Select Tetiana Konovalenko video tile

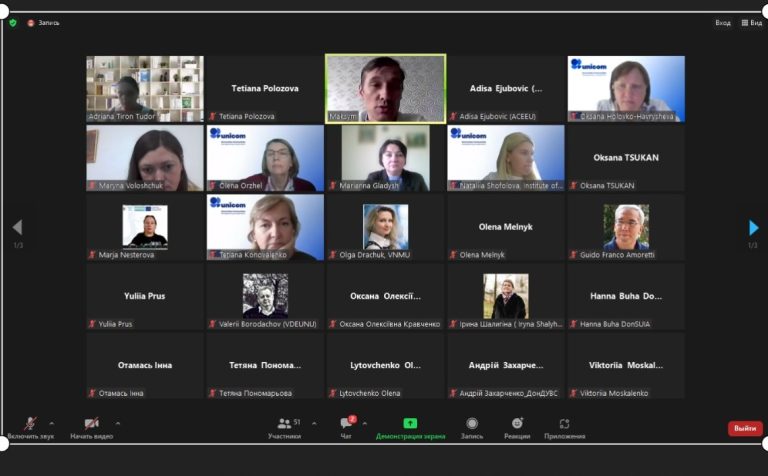coord(265,227)
